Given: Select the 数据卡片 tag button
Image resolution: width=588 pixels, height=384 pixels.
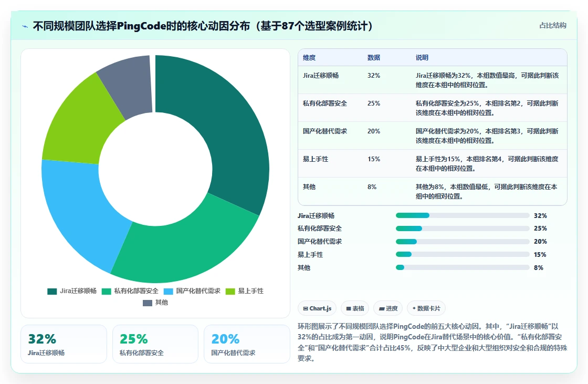Looking at the screenshot, I should coord(426,308).
